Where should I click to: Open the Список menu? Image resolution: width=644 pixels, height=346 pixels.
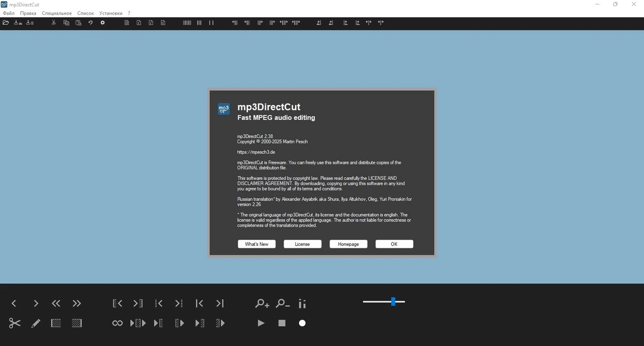point(85,13)
